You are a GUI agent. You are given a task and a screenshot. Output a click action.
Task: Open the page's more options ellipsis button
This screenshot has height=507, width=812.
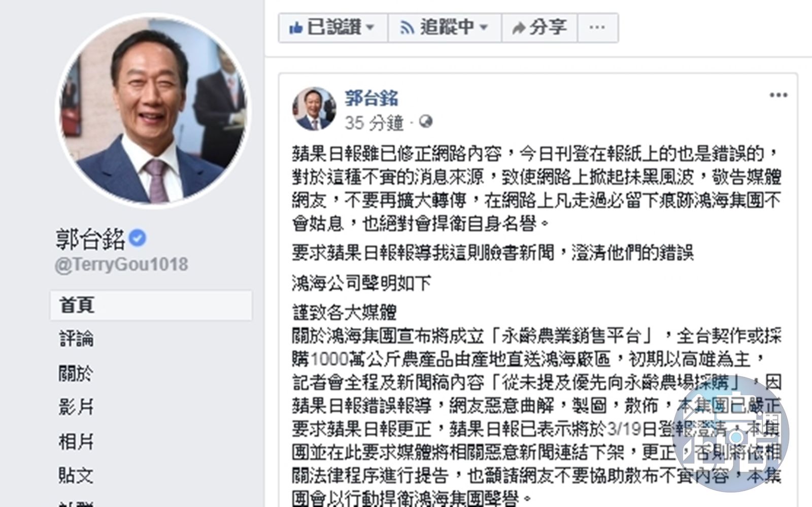pyautogui.click(x=597, y=27)
